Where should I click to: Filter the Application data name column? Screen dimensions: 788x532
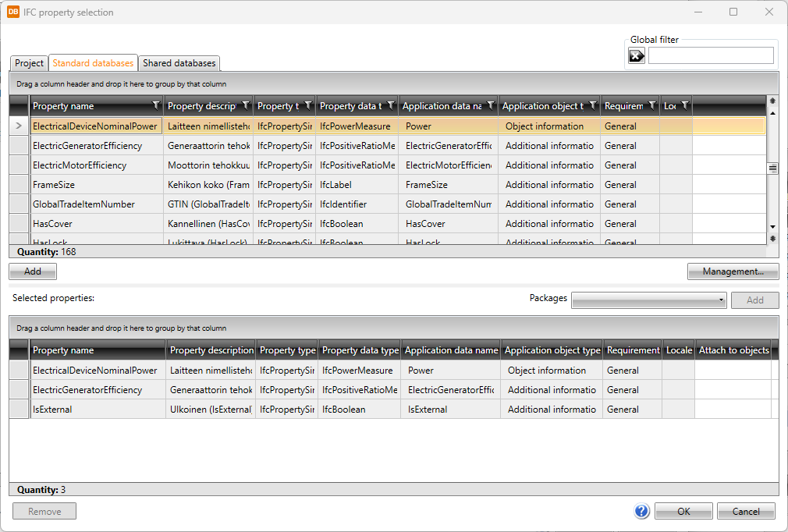point(490,105)
